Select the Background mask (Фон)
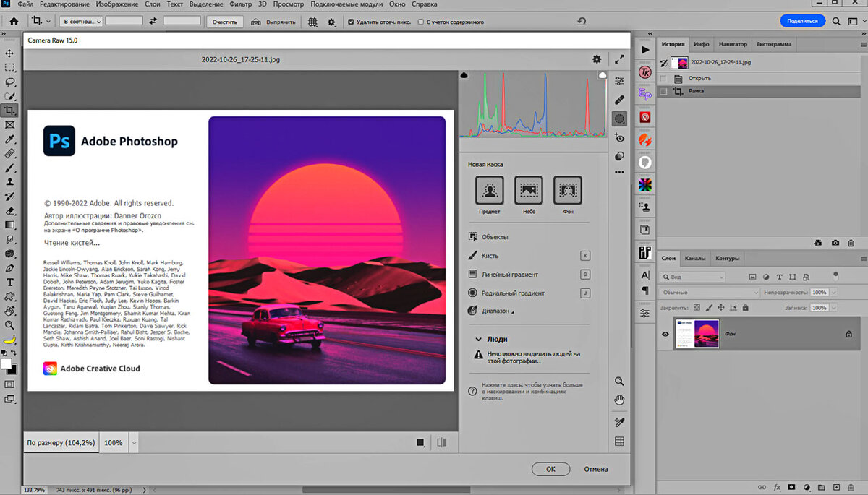The height and width of the screenshot is (495, 868). click(x=568, y=190)
